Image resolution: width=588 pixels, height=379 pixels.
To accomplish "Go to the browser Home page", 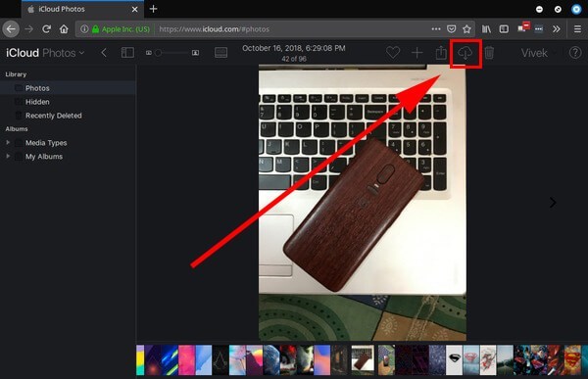I will tap(64, 28).
